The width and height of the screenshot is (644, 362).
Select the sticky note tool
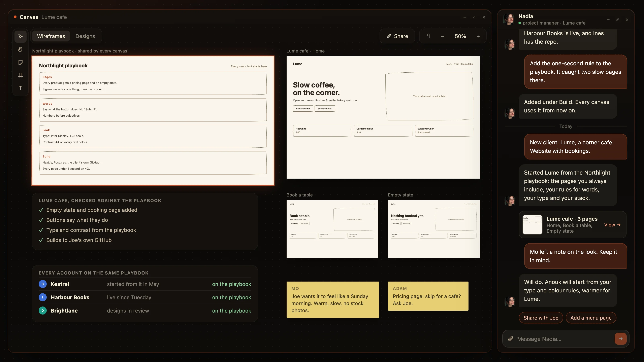[x=21, y=62]
